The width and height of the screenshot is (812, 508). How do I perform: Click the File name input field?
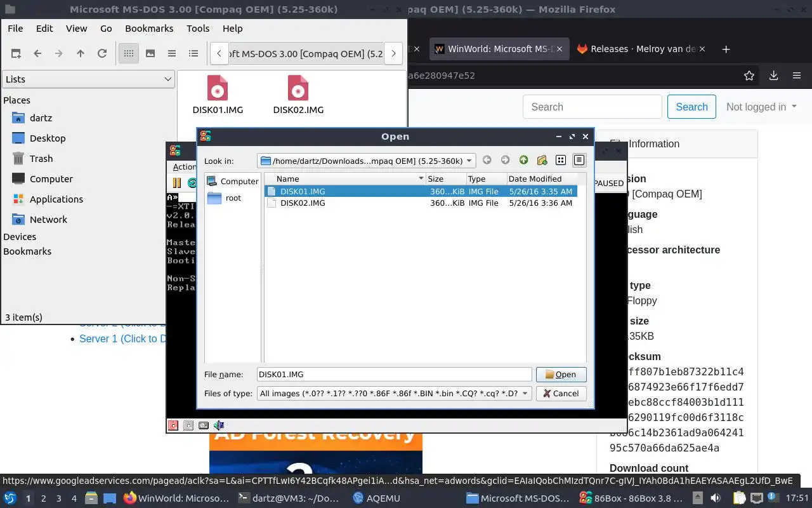coord(395,375)
